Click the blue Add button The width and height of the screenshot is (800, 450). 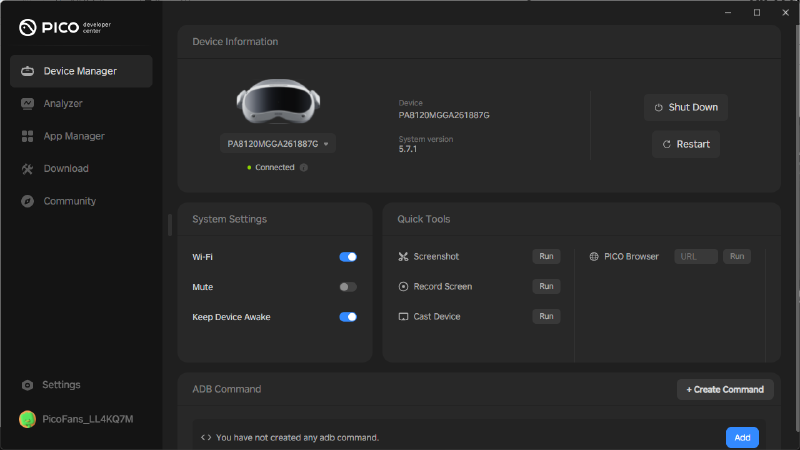coord(742,437)
